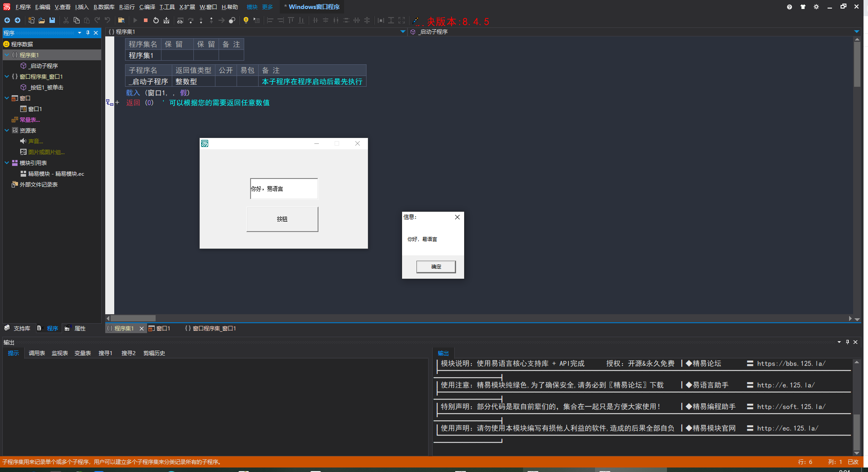The width and height of the screenshot is (868, 472).
Task: Pin the 输出 output panel
Action: pos(847,342)
